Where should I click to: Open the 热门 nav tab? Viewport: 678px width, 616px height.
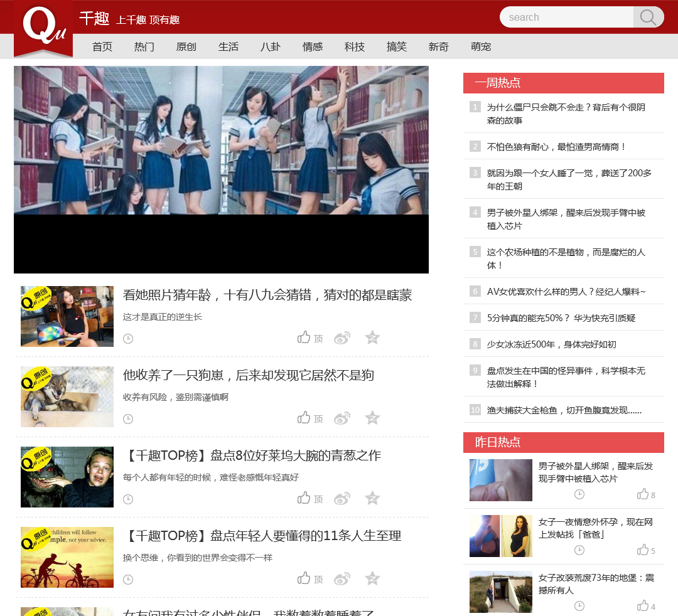(144, 46)
